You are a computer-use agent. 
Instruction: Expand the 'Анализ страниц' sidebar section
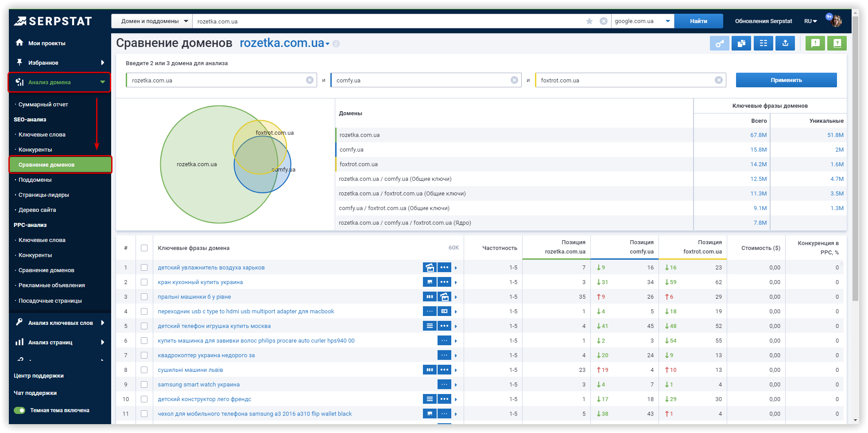coord(103,342)
